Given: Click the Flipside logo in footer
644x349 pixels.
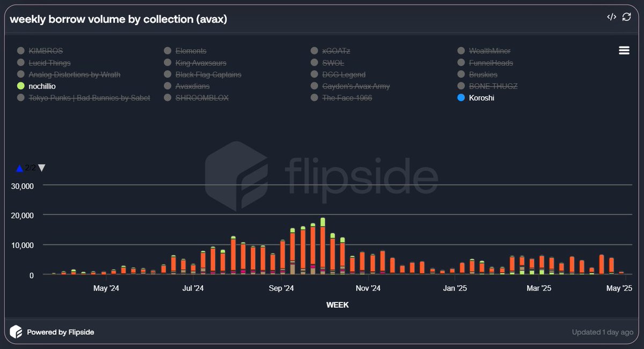Looking at the screenshot, I should coord(16,332).
